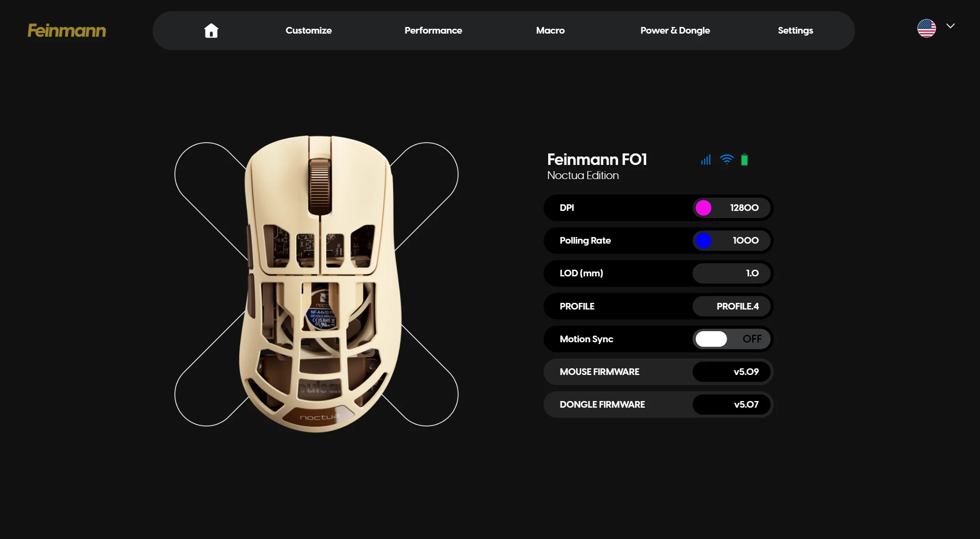Open the Macro tab

pyautogui.click(x=550, y=31)
